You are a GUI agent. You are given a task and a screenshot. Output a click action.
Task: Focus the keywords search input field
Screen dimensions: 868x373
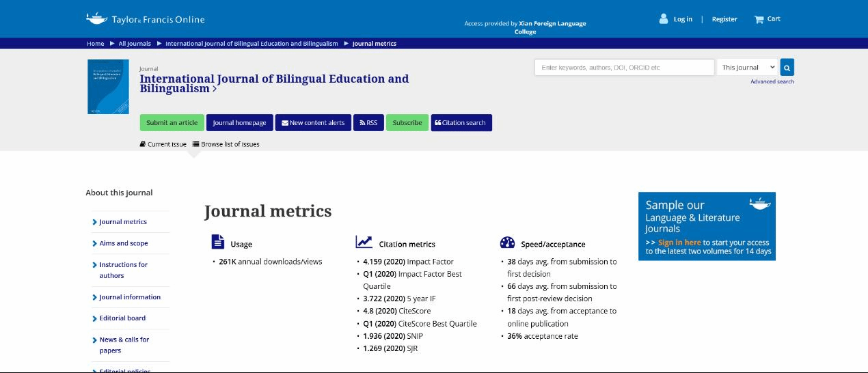(623, 68)
